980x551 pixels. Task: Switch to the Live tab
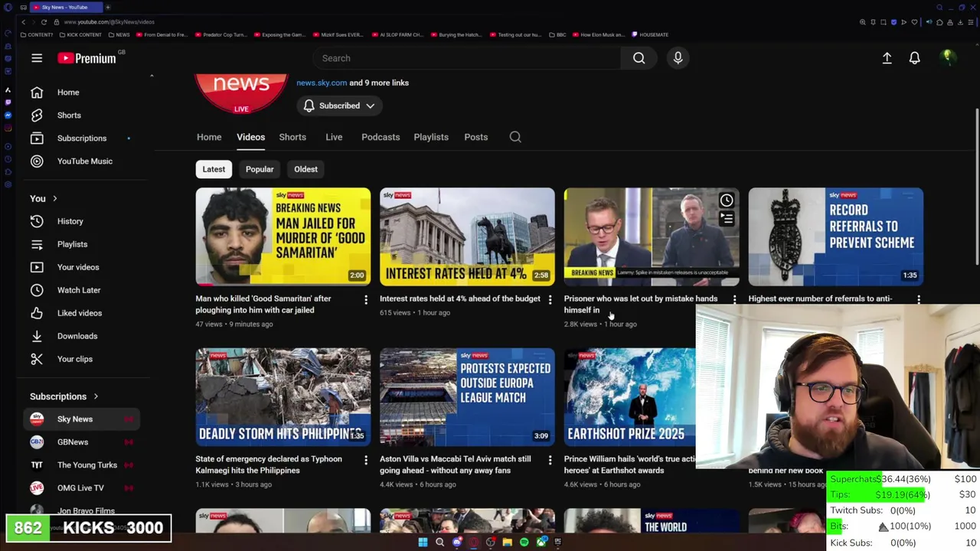(334, 137)
